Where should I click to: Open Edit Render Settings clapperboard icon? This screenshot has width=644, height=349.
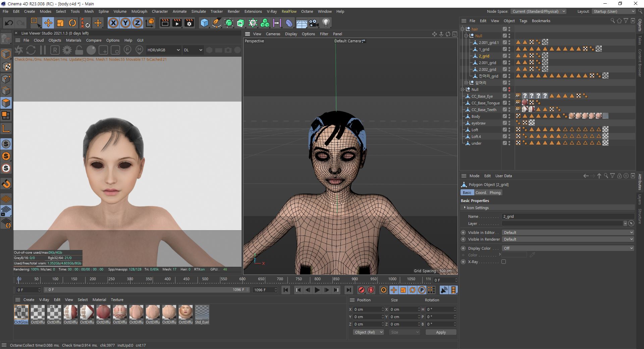(x=189, y=23)
